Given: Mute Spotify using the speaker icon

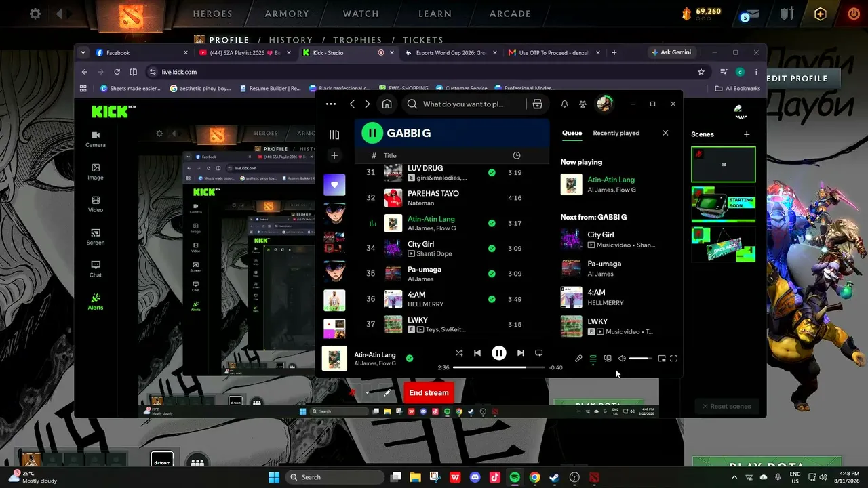Looking at the screenshot, I should [x=622, y=358].
